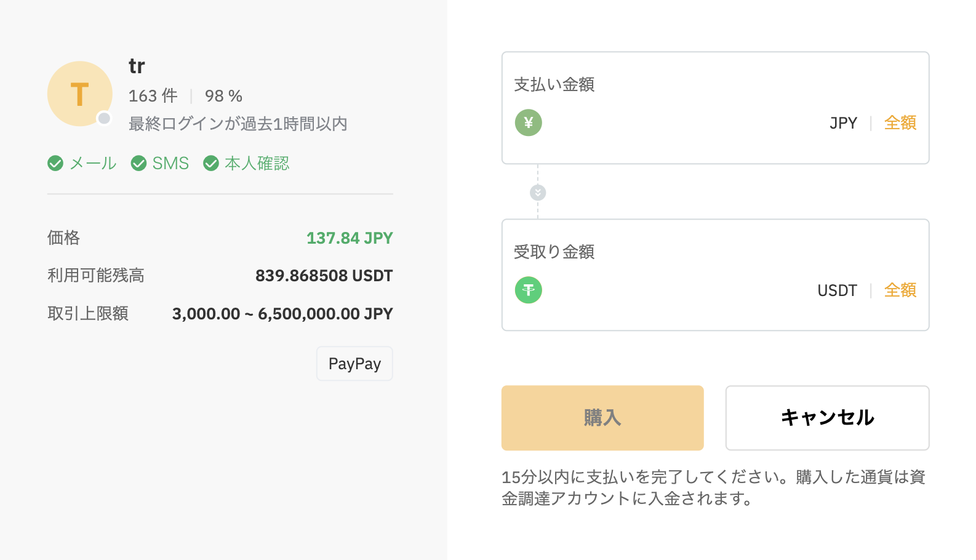Click the orange T seller avatar

80,94
